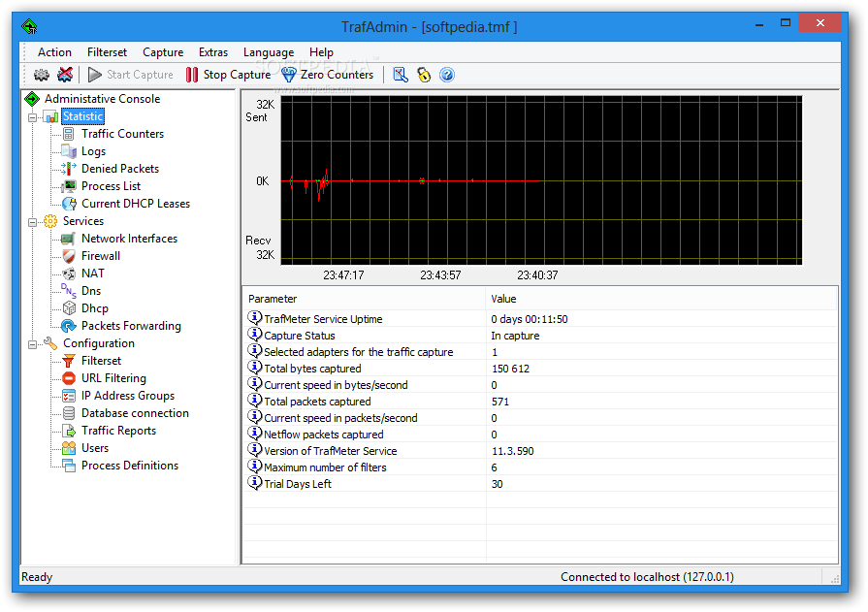
Task: Click the TrafAdmin title bar app icon
Action: 29,26
